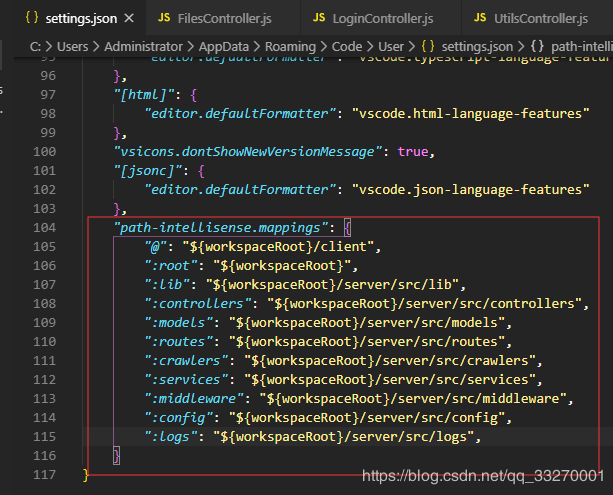The image size is (613, 495).
Task: Click line number 117 in gutter
Action: [x=45, y=475]
